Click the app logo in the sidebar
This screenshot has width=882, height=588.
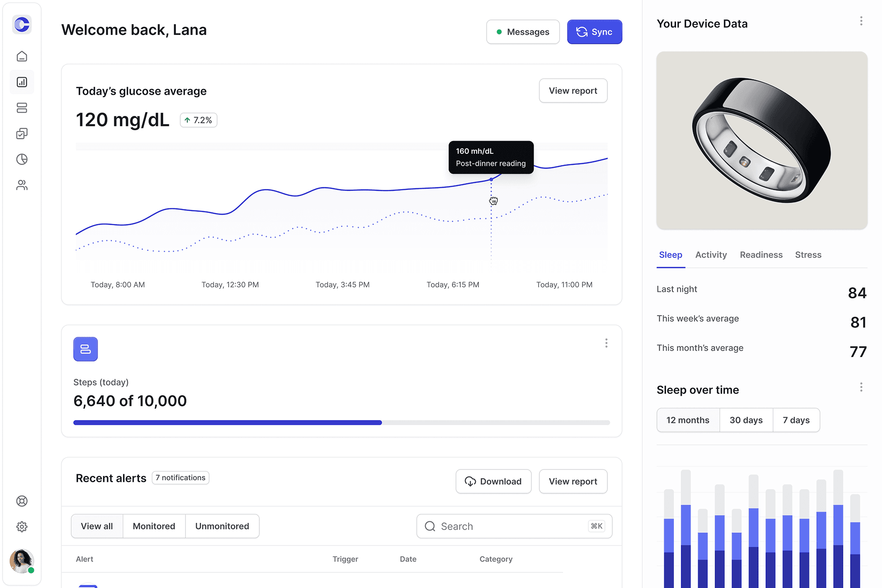(22, 24)
